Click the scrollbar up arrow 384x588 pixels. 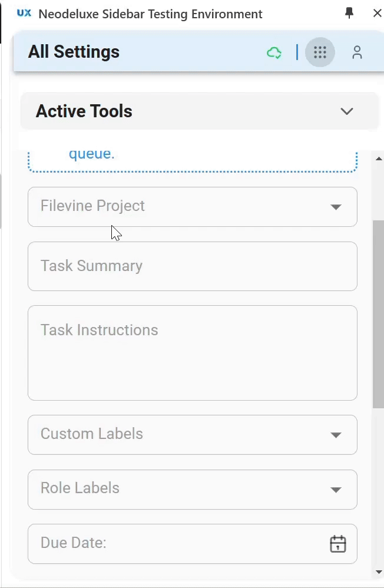pyautogui.click(x=379, y=158)
